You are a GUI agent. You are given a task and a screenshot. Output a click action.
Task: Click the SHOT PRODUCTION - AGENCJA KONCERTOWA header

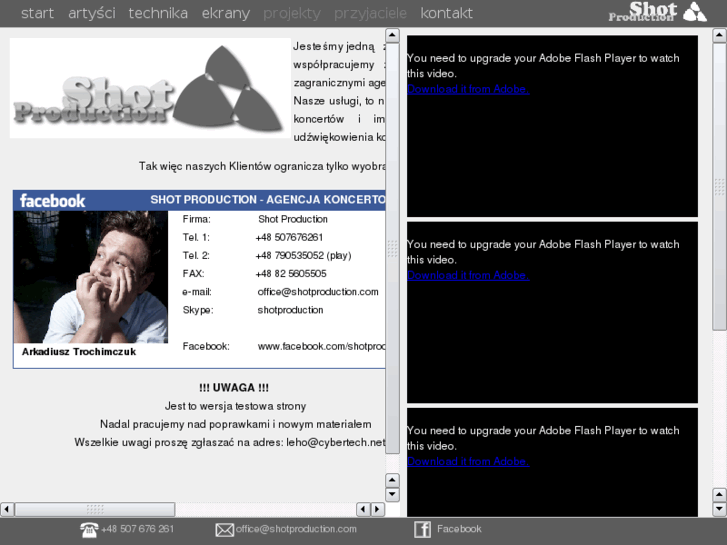[x=268, y=199]
